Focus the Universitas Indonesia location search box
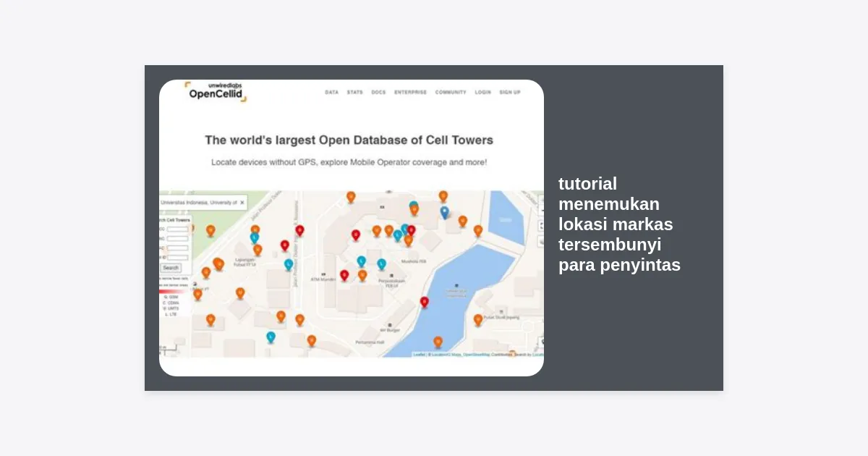 point(199,203)
